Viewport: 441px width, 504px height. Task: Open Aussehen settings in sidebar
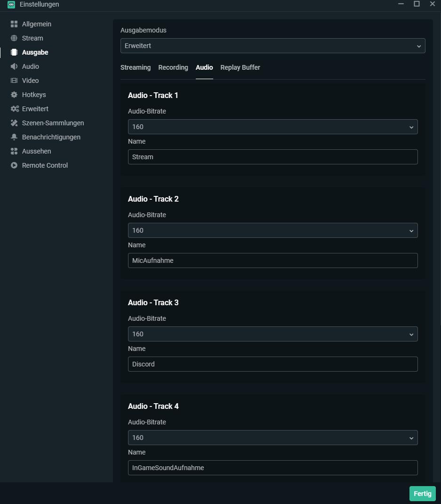pyautogui.click(x=36, y=151)
